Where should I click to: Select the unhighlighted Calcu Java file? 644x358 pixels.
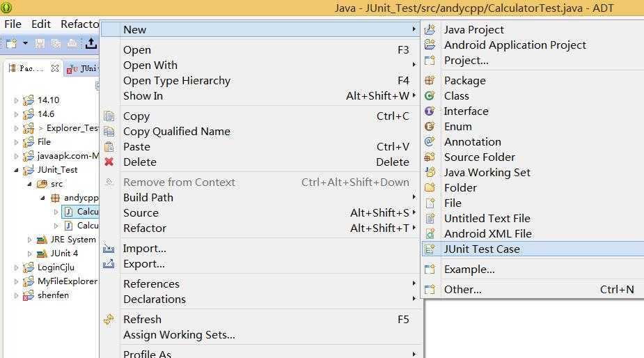click(81, 226)
